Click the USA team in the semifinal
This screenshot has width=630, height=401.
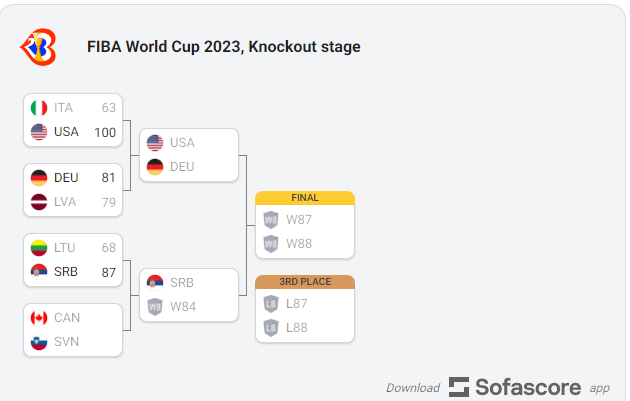181,143
